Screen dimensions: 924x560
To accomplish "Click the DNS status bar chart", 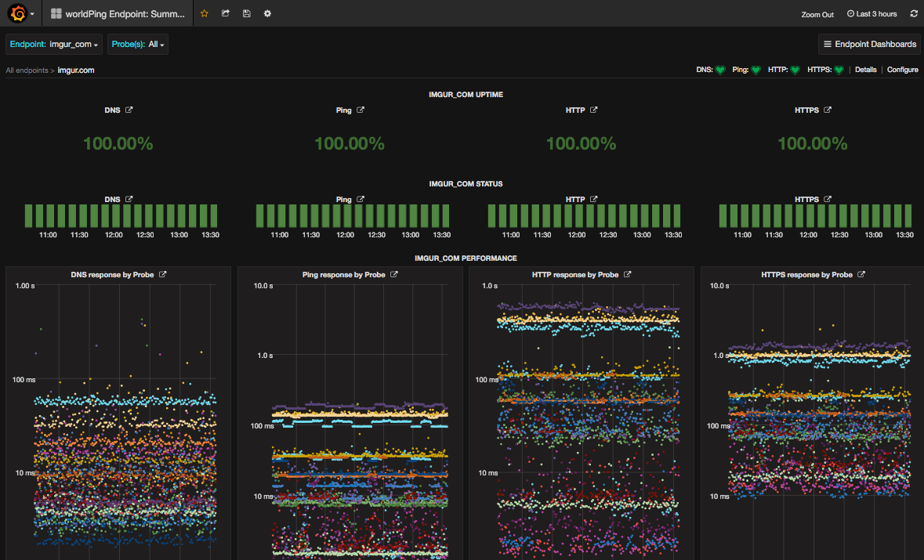I will (121, 216).
